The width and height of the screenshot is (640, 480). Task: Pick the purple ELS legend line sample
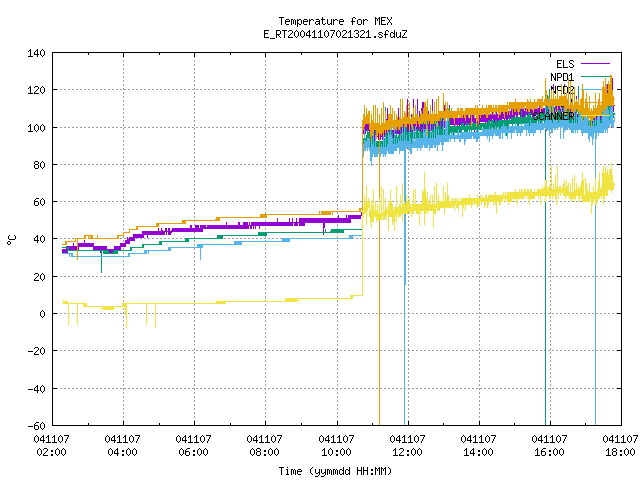[x=595, y=64]
